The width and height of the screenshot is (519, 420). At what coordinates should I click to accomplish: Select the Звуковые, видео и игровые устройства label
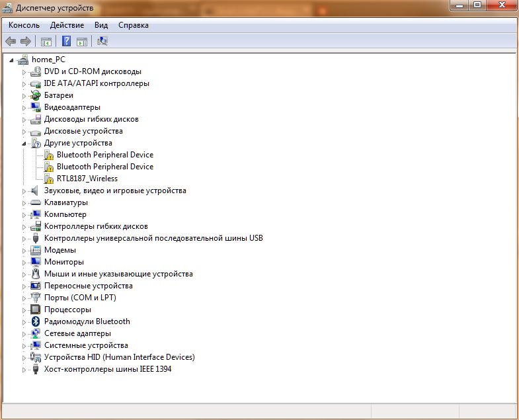coord(115,190)
